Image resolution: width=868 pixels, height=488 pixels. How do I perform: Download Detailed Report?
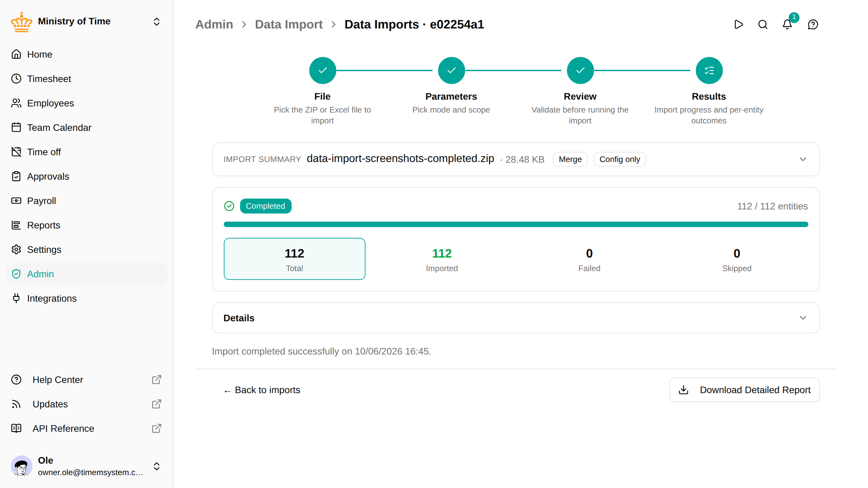[745, 390]
